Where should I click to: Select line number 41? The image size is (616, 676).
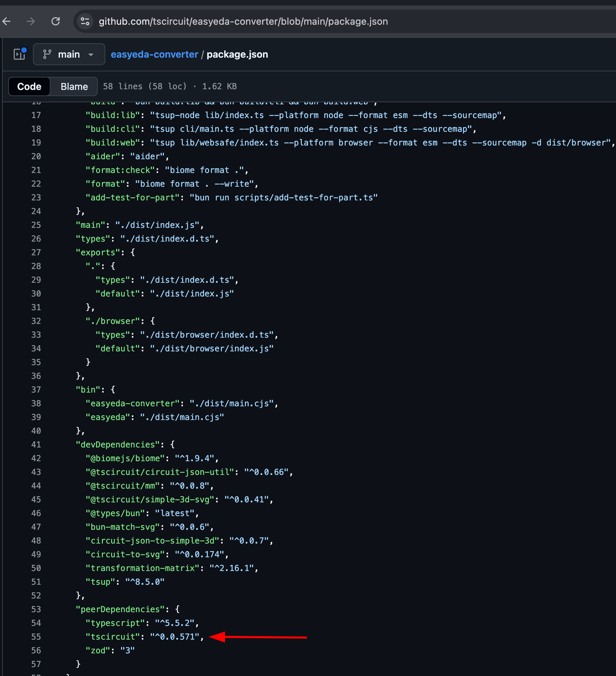point(36,445)
